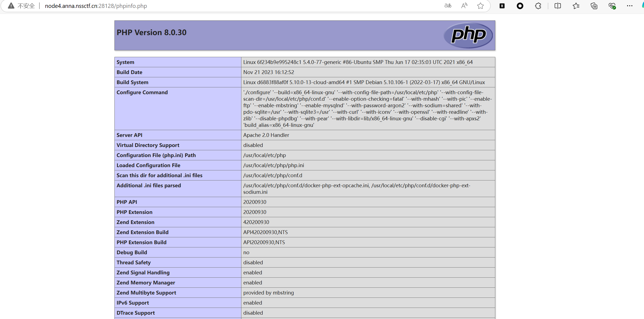Click the Apache 2.0 Handler value
Screen dimensions: 644x319
[x=266, y=135]
